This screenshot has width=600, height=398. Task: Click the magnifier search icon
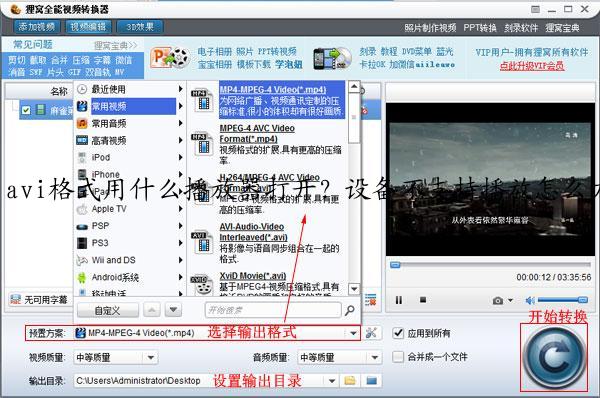click(x=349, y=310)
